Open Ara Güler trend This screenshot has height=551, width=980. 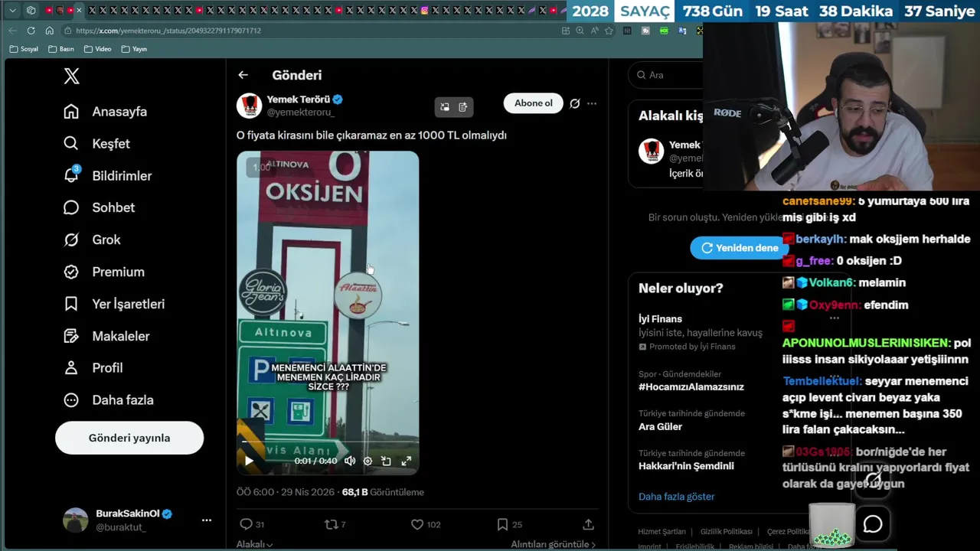691,420
